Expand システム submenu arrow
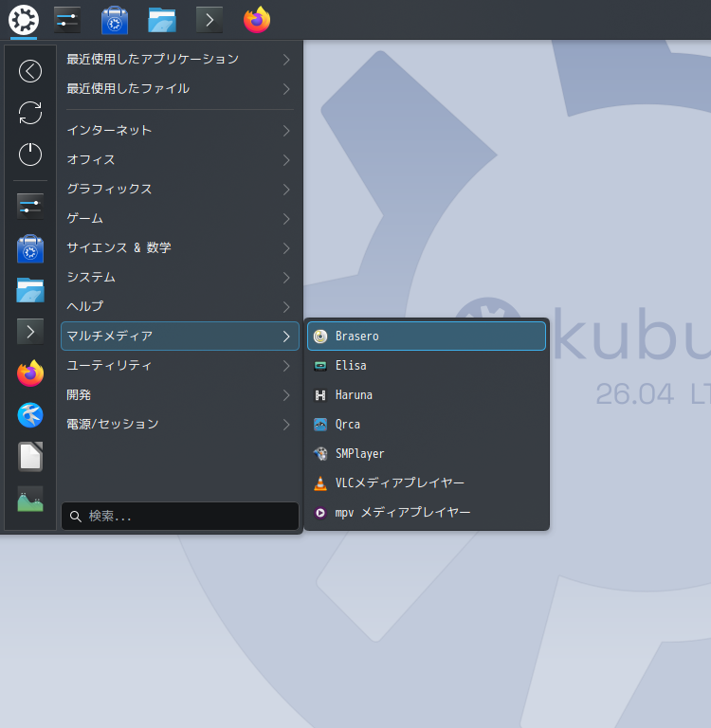Screen dimensions: 711x728 point(286,278)
